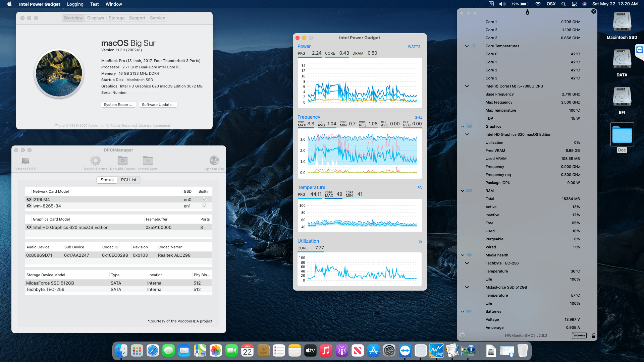Click the Install Kext toolbar icon
The image size is (644, 362).
pos(148,161)
